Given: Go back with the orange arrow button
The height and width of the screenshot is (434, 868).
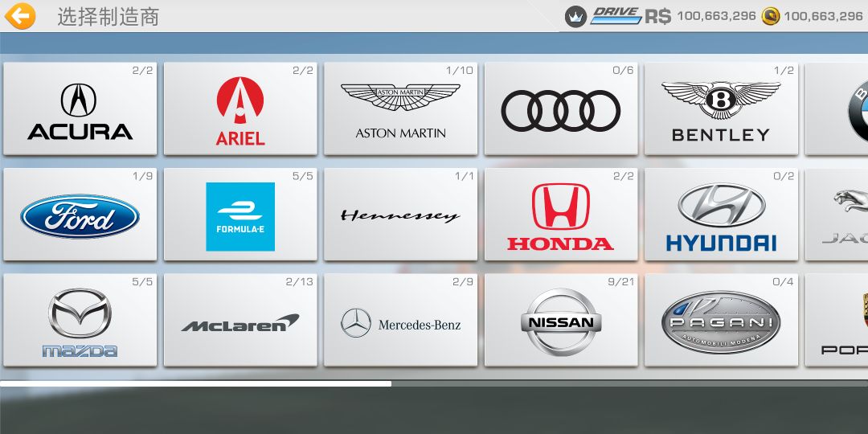Looking at the screenshot, I should coord(20,16).
